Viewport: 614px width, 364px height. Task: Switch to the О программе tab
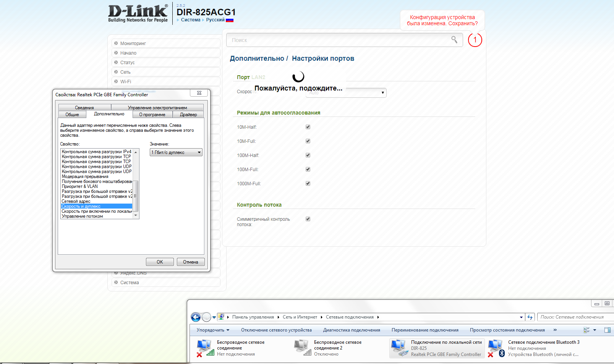point(152,115)
